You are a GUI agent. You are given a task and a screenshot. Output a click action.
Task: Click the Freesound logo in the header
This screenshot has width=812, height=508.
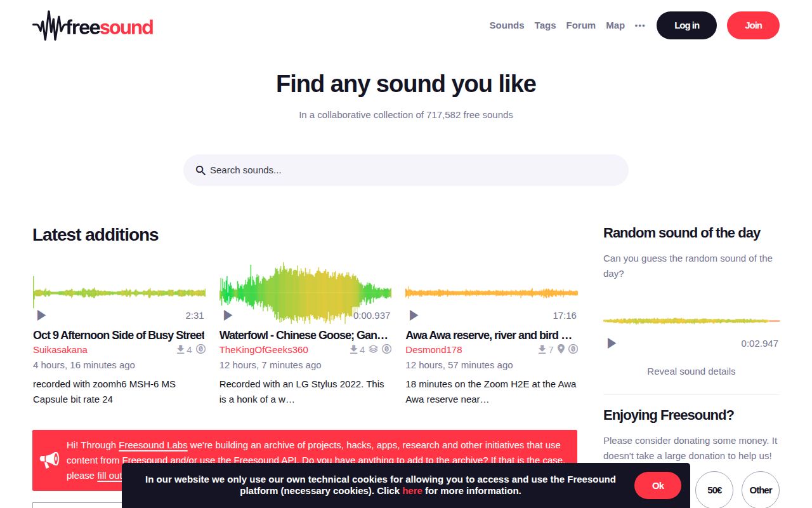(x=92, y=25)
